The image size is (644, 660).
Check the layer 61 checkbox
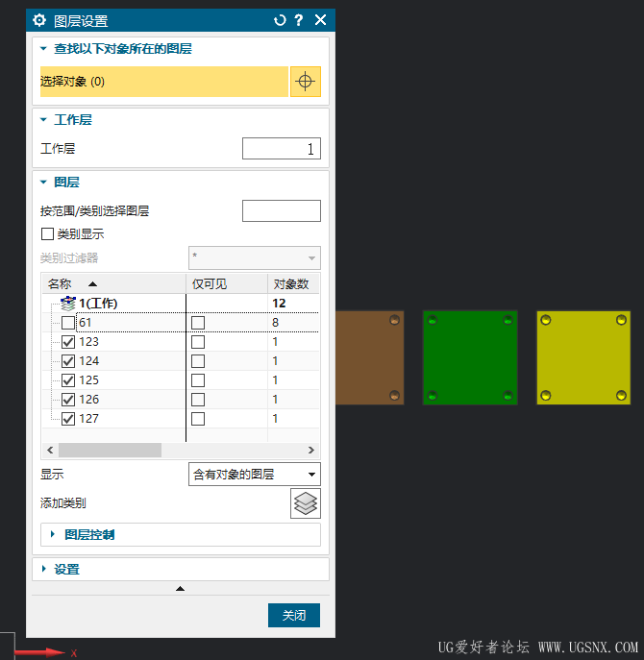click(x=68, y=323)
